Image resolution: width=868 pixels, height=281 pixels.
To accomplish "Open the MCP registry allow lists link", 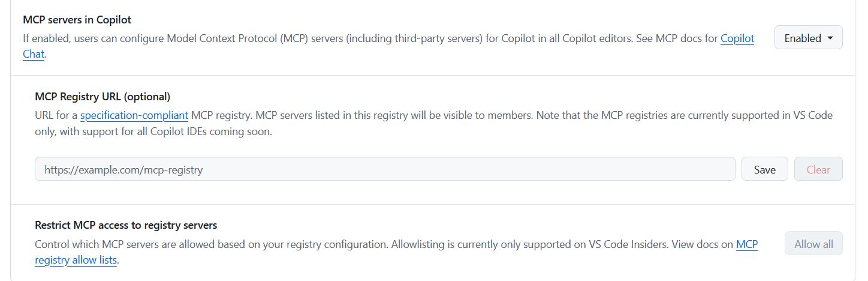I will click(x=746, y=244).
